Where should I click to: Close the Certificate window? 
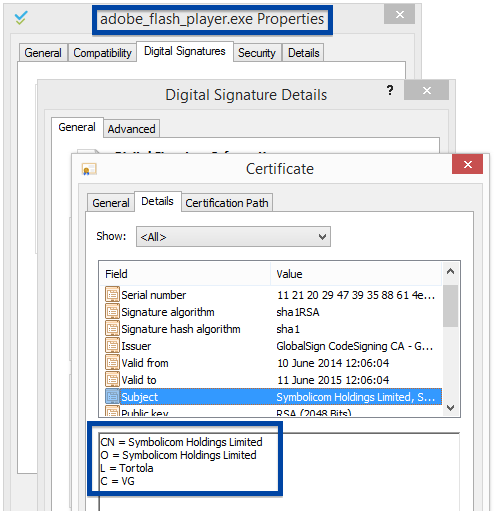467,164
